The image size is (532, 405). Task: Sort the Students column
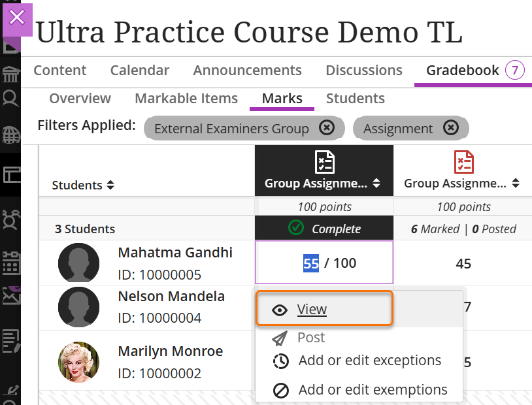(x=110, y=186)
